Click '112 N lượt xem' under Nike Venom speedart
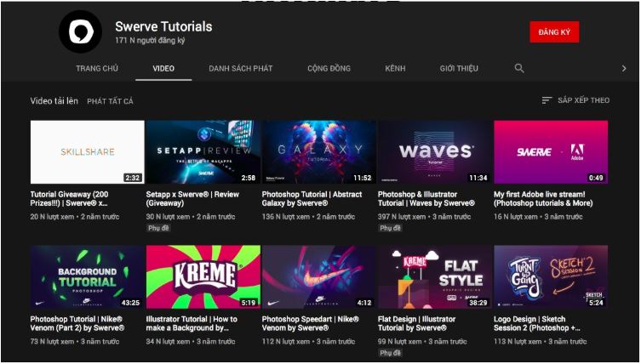Viewport: 641px width, 364px height. 286,342
